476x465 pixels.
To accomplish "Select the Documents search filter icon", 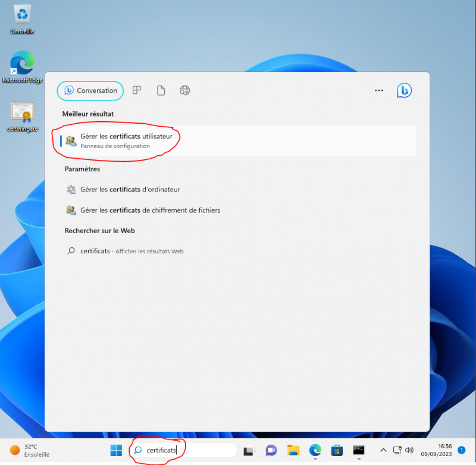I will point(161,90).
